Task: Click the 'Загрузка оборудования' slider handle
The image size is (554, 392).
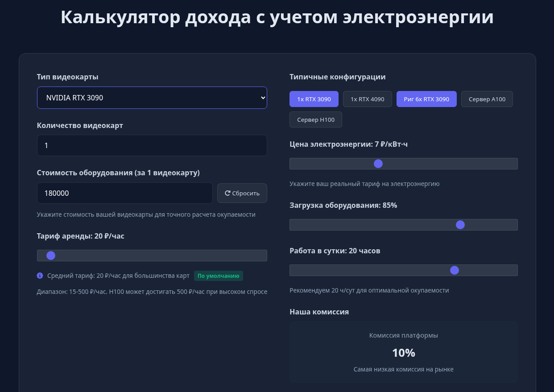Action: click(x=460, y=225)
